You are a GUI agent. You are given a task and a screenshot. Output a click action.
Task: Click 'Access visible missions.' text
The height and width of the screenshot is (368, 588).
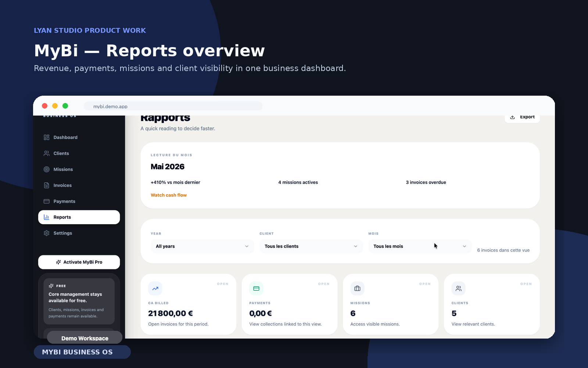[375, 324]
